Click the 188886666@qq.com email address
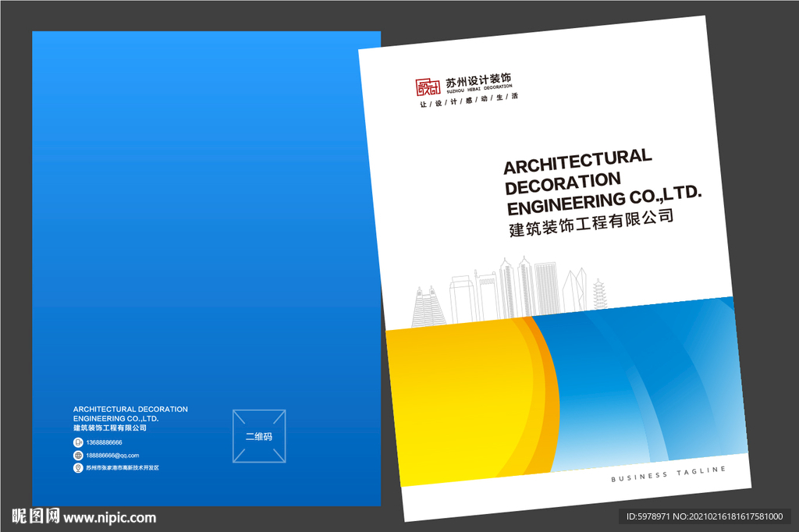 tap(112, 456)
